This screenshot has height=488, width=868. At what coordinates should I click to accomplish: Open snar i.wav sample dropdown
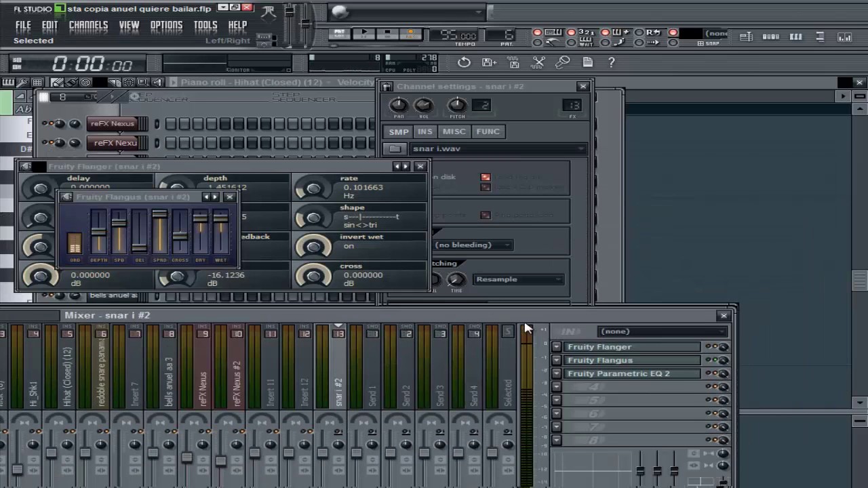tap(498, 149)
